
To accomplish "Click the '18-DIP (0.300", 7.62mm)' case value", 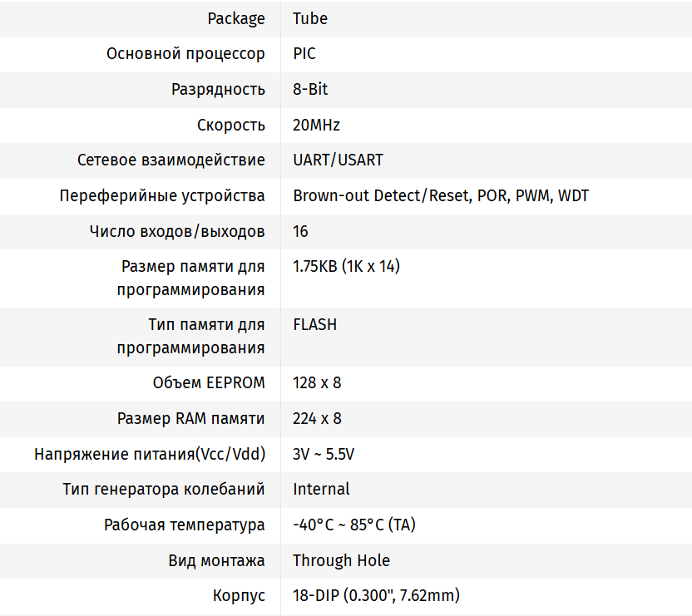I will click(376, 596).
